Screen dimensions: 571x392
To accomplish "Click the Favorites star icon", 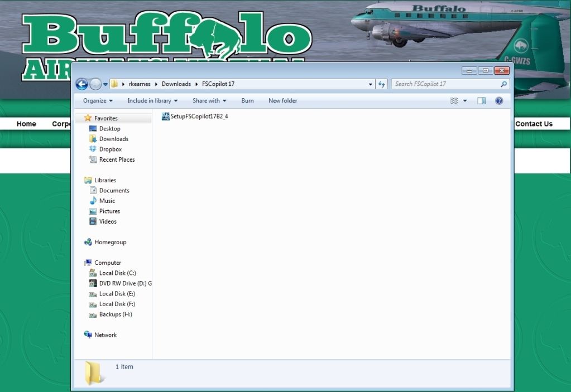I will 88,118.
